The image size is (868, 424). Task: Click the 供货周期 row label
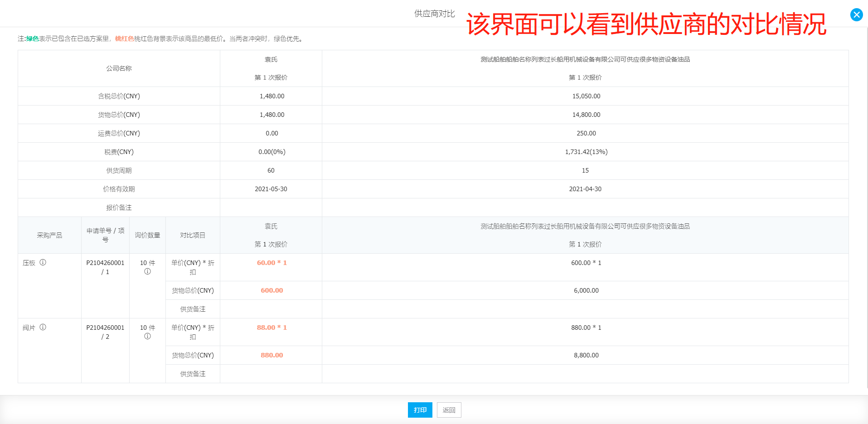(119, 170)
